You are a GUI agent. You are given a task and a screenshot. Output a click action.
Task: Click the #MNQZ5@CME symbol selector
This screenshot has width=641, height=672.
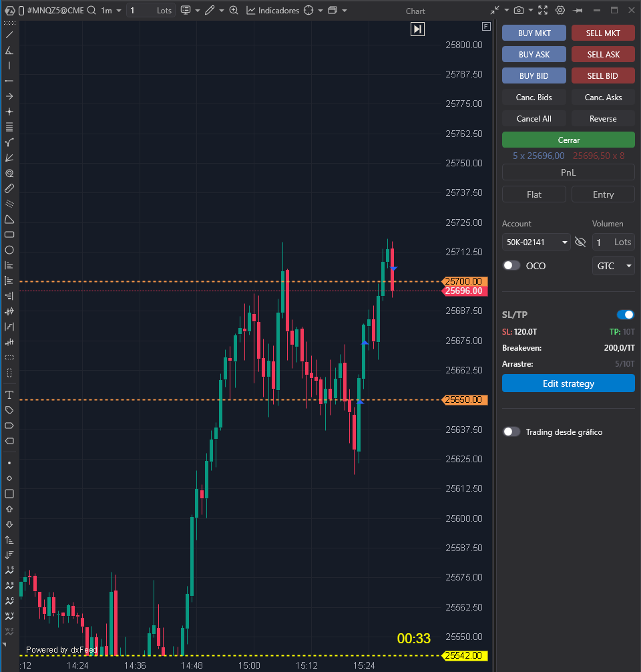55,10
